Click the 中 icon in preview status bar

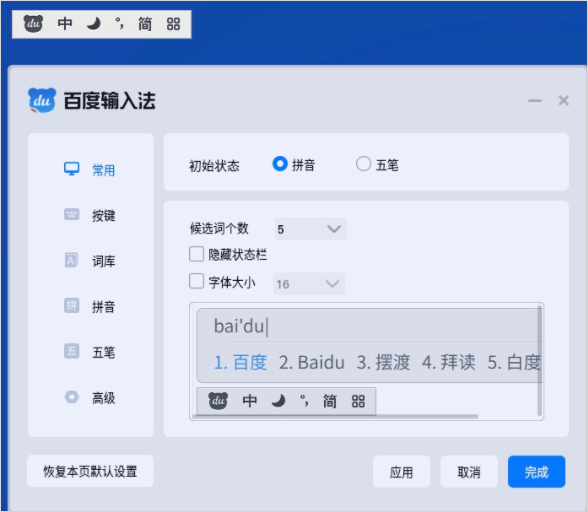249,401
